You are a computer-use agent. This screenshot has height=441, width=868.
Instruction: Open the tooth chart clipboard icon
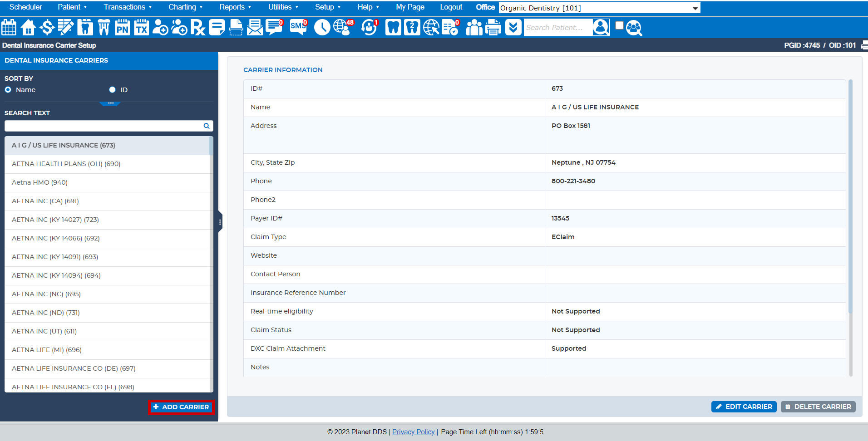tap(85, 28)
